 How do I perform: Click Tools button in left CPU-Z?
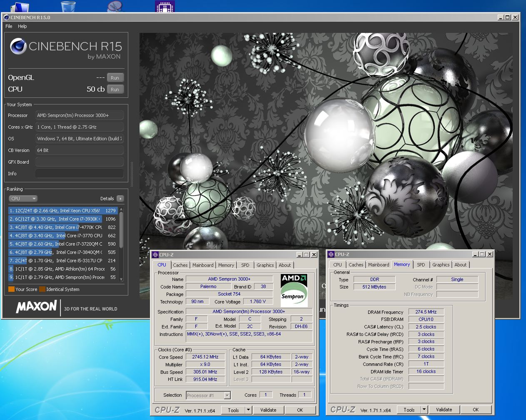coord(234,410)
